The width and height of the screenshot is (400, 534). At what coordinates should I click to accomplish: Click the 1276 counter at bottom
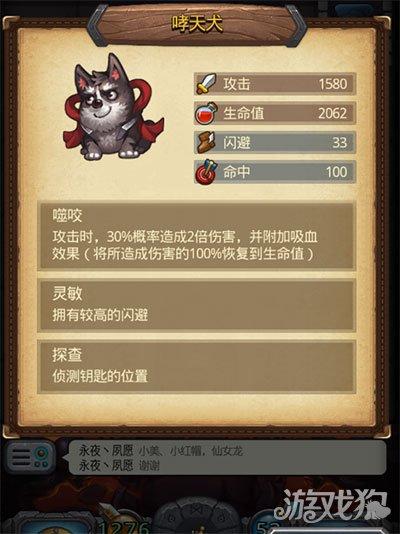click(124, 527)
